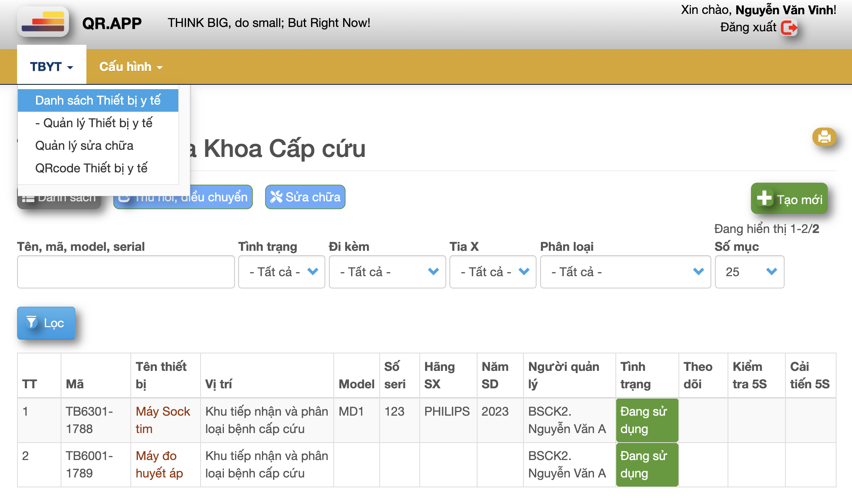
Task: Open the Đi kèm filter dropdown
Action: click(x=387, y=272)
